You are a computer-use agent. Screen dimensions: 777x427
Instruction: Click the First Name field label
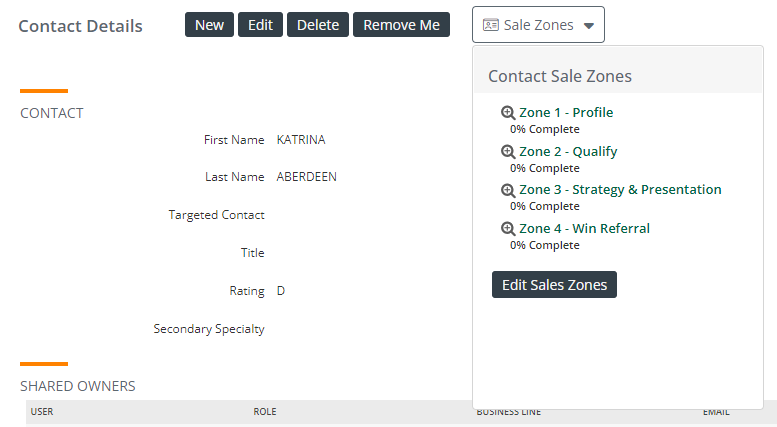[234, 140]
